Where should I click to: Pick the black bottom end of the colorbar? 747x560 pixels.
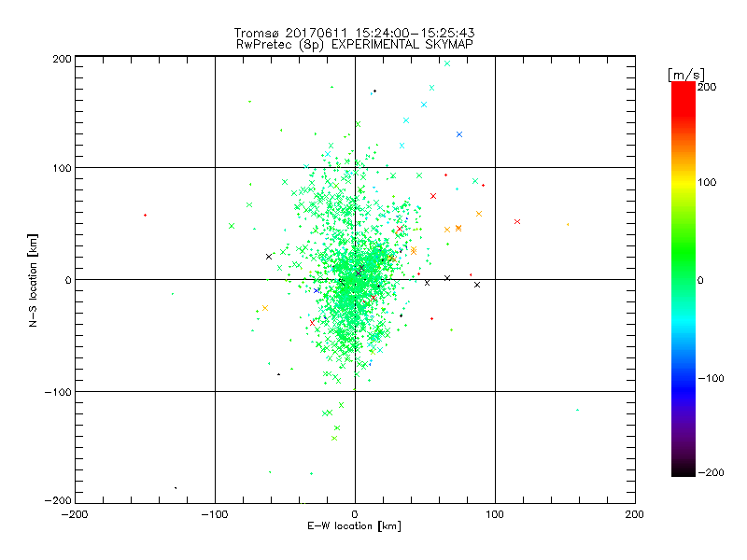point(684,470)
